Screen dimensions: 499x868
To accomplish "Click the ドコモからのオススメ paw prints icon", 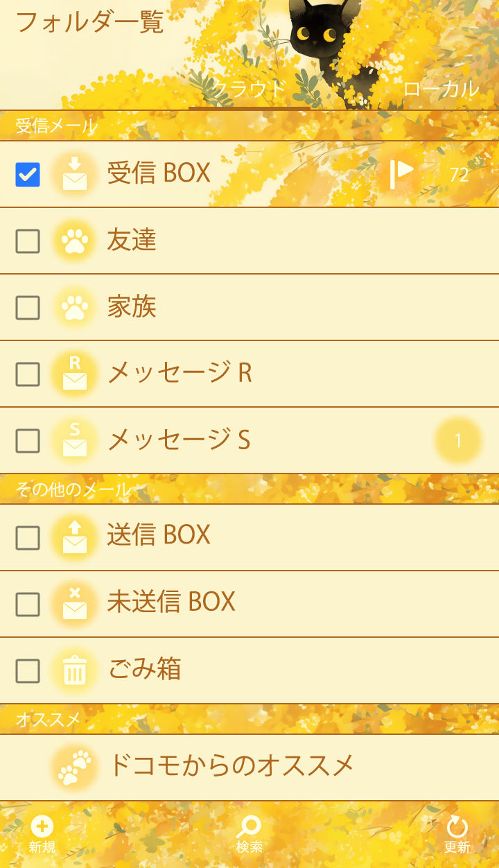I will [75, 766].
